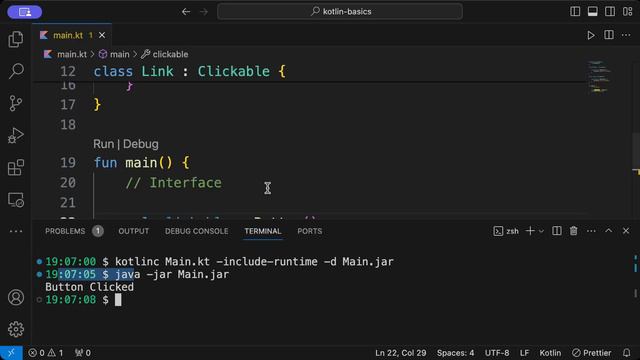Open the Search view in the activity bar
Screen dimensions: 640x360
tap(16, 71)
